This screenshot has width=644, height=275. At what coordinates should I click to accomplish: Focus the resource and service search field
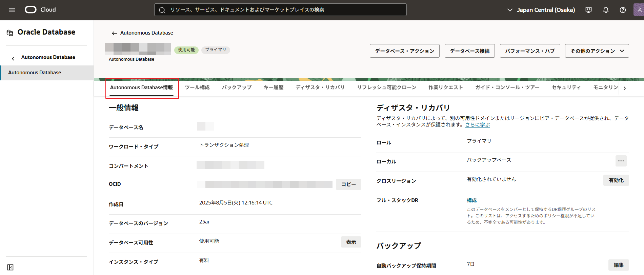[x=280, y=10]
